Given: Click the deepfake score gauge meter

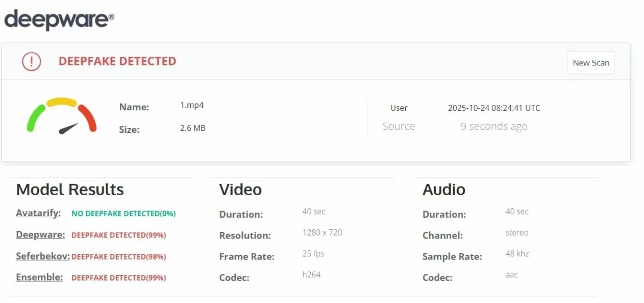Looking at the screenshot, I should point(62,116).
